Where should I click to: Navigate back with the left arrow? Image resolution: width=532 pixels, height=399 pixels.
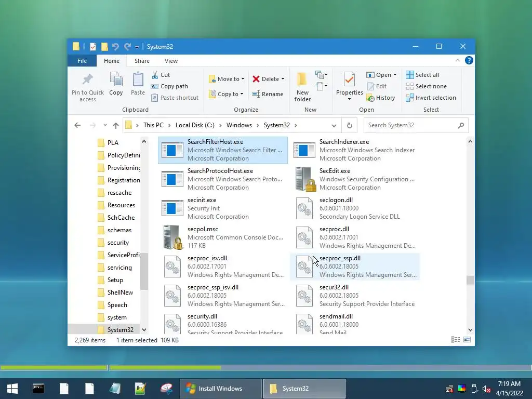pos(78,125)
